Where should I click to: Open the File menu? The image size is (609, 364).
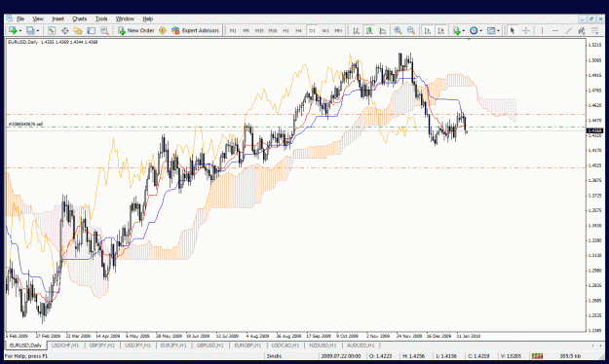[x=20, y=18]
